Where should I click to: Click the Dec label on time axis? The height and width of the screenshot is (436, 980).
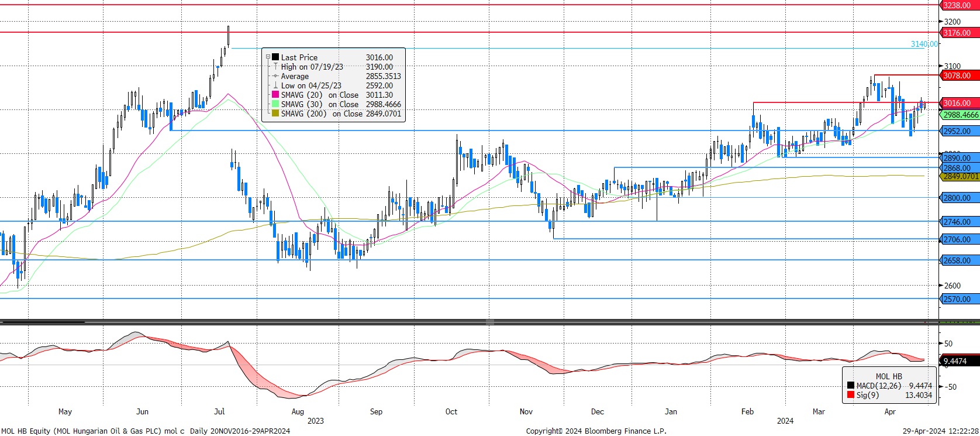pyautogui.click(x=598, y=411)
